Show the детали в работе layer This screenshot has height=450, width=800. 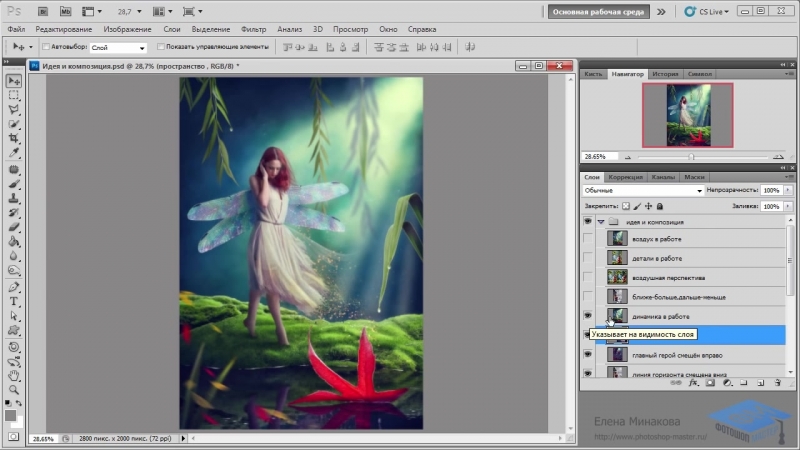[x=588, y=258]
